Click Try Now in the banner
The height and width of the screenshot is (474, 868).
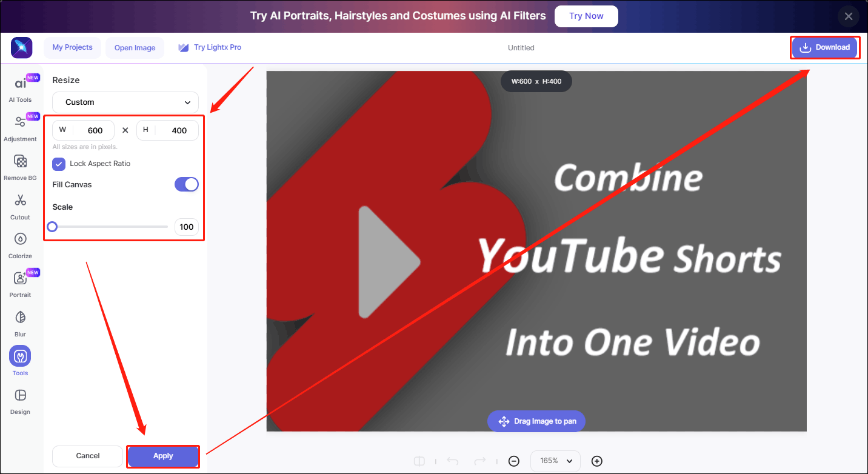click(x=586, y=16)
